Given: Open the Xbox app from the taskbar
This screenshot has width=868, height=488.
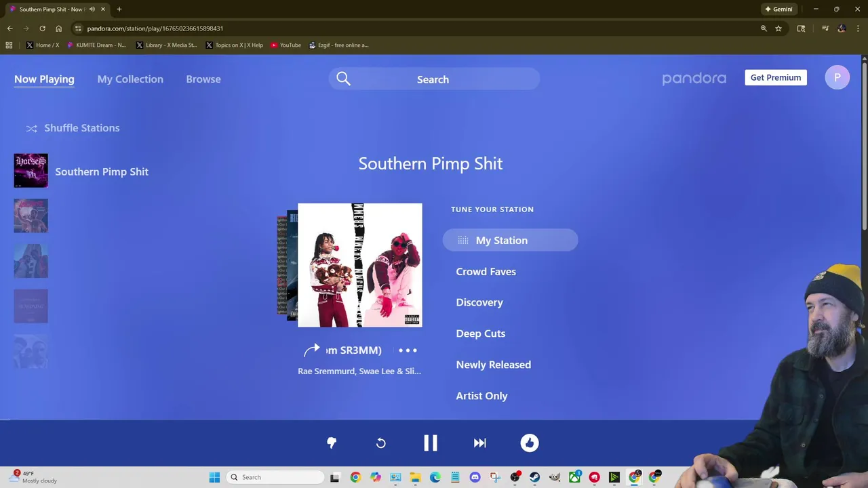Looking at the screenshot, I should coord(574,477).
